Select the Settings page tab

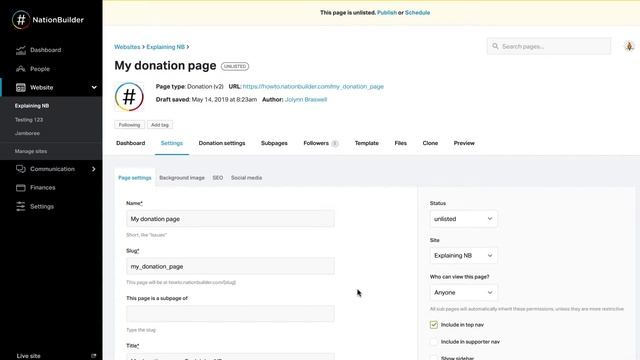(x=172, y=143)
